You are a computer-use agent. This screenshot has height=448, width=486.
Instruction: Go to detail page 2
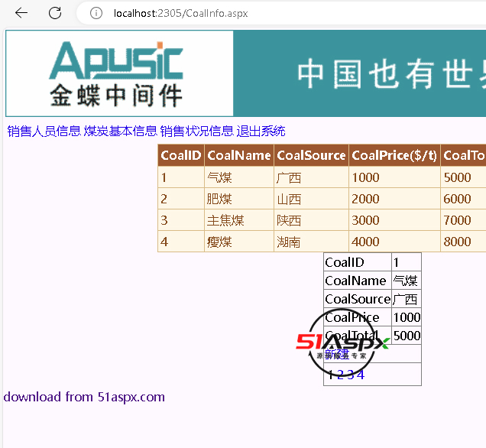(340, 375)
